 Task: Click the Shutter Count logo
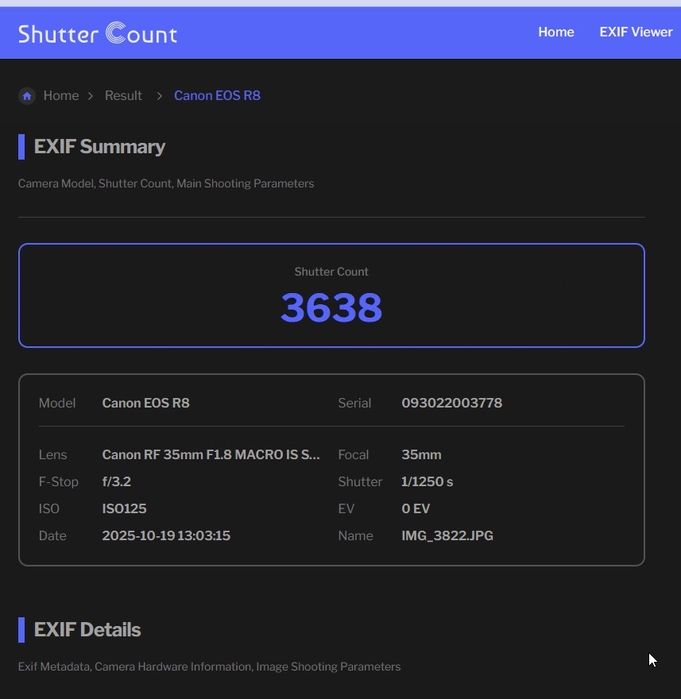[x=98, y=33]
